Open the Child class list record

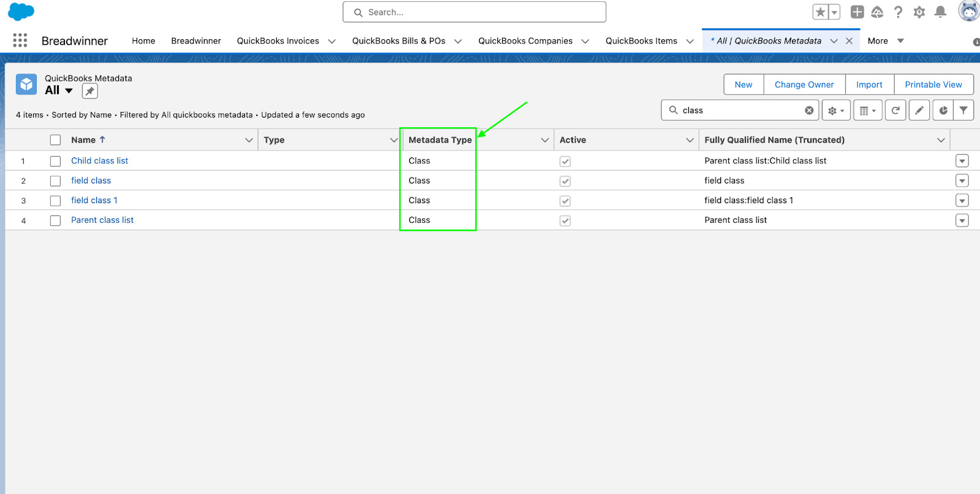(100, 160)
